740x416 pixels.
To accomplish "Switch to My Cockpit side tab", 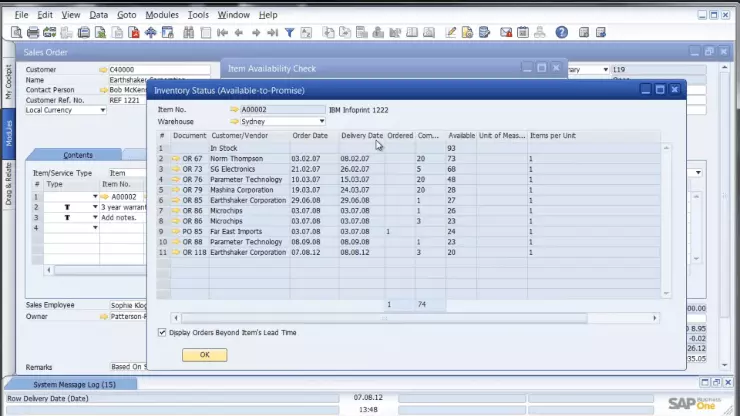I will point(8,82).
